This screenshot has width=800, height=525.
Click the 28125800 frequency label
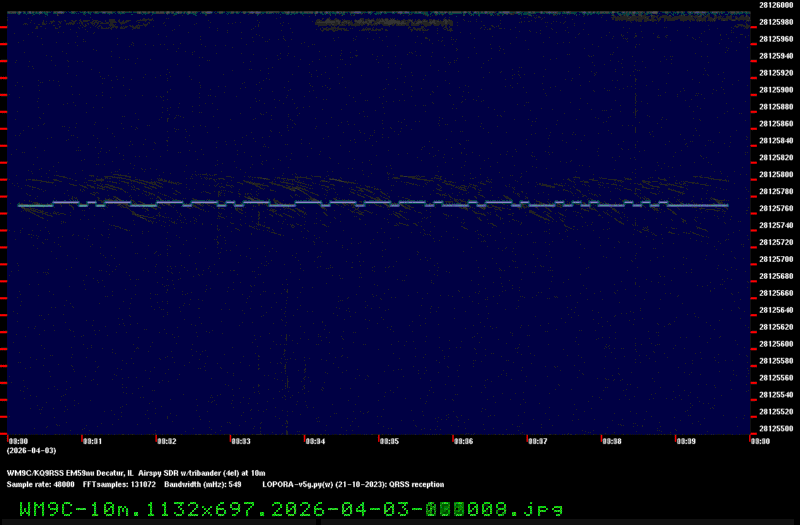point(776,174)
